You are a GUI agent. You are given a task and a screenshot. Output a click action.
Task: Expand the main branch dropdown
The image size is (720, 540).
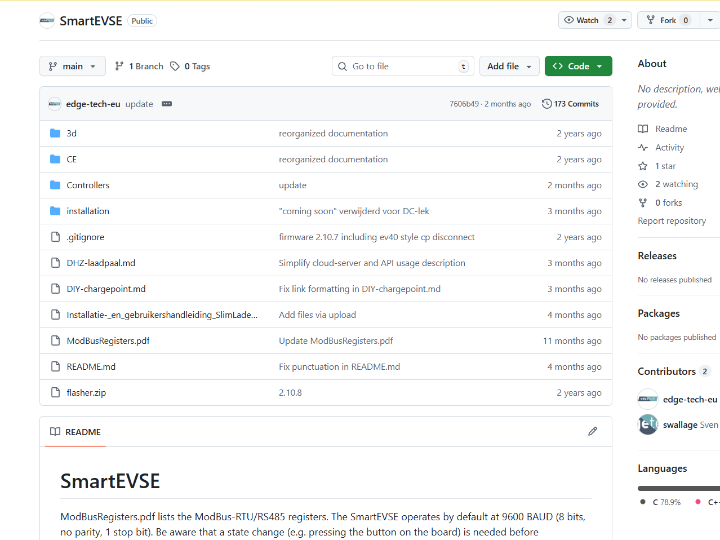point(72,66)
